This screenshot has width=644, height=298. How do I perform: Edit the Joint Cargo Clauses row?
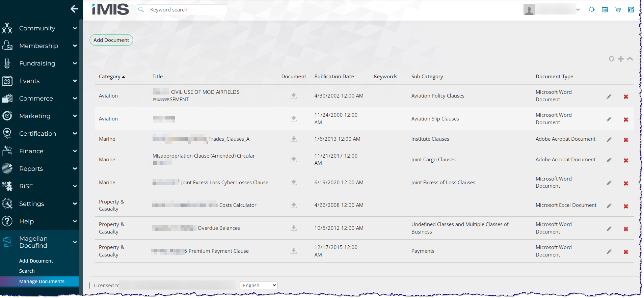(609, 160)
